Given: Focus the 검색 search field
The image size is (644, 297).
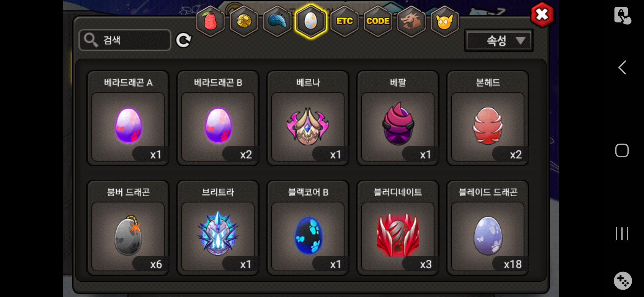Looking at the screenshot, I should [x=125, y=40].
